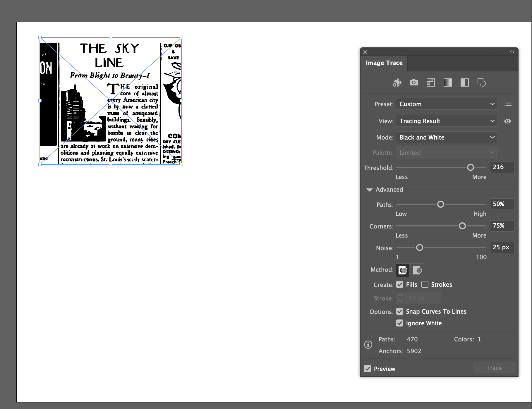This screenshot has width=532, height=409.
Task: Click the top-left selection handle of the traced image
Action: pos(40,37)
